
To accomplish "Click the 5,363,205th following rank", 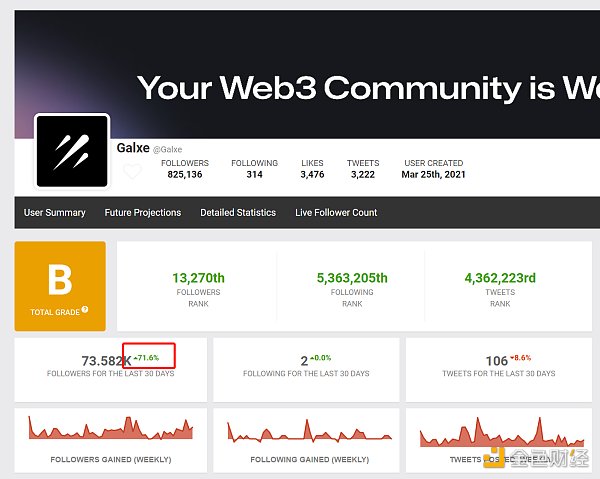I will (352, 279).
